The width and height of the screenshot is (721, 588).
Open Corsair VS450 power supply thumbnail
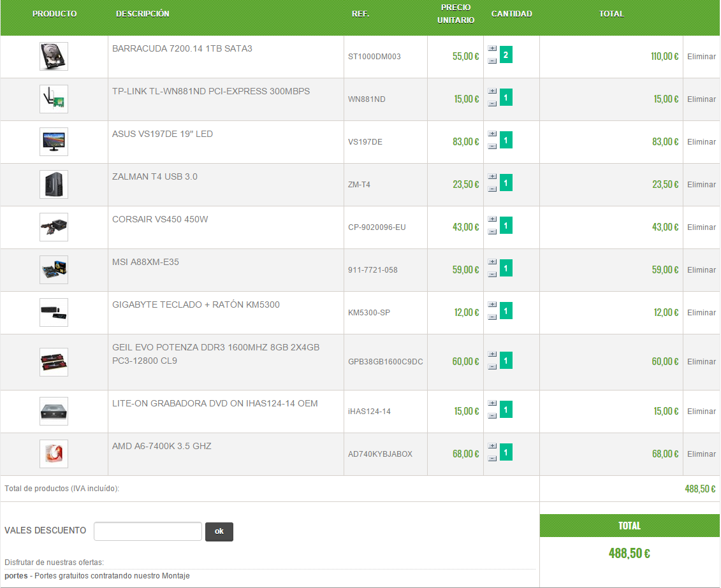pyautogui.click(x=54, y=227)
